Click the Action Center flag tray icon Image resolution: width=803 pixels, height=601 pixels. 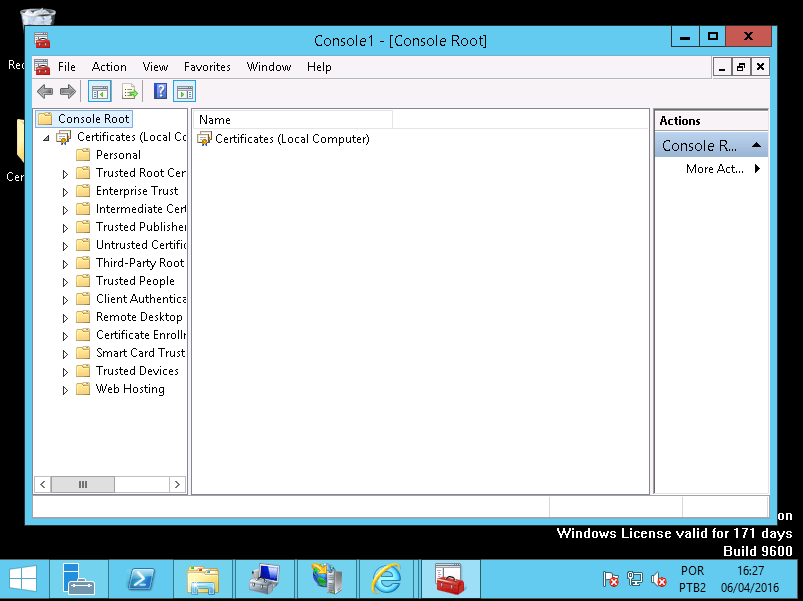click(x=610, y=579)
